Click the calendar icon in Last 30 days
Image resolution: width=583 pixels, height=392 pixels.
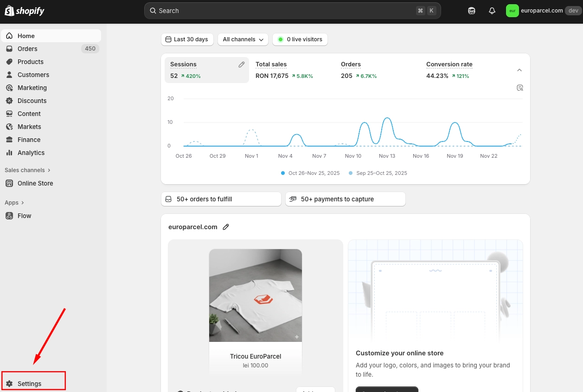pos(168,39)
